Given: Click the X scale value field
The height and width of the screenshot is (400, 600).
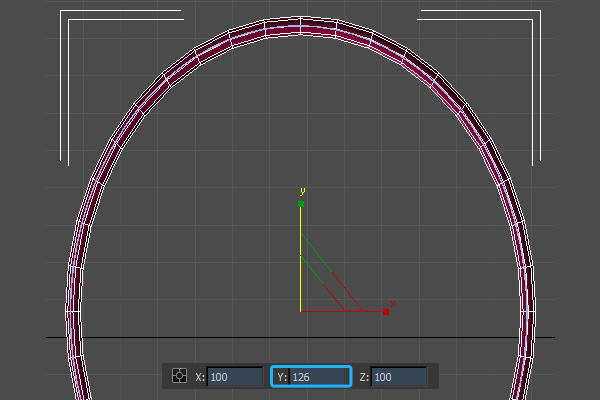Looking at the screenshot, I should click(234, 377).
